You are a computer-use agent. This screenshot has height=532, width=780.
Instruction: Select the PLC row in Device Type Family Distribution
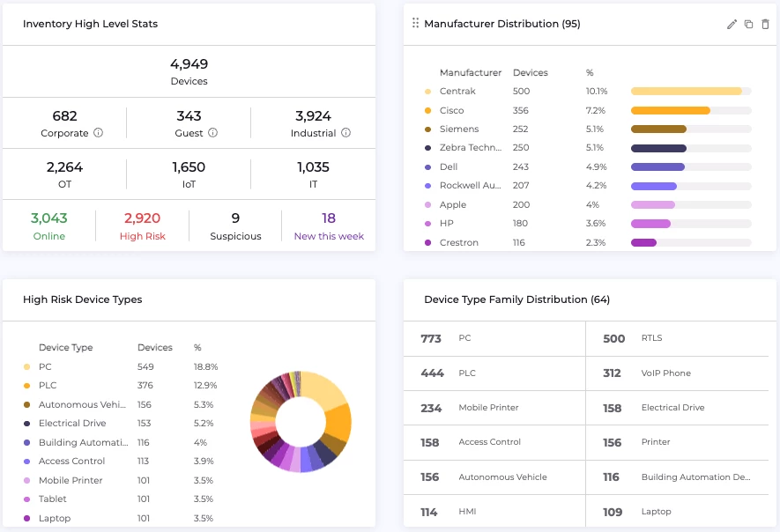[x=494, y=373]
